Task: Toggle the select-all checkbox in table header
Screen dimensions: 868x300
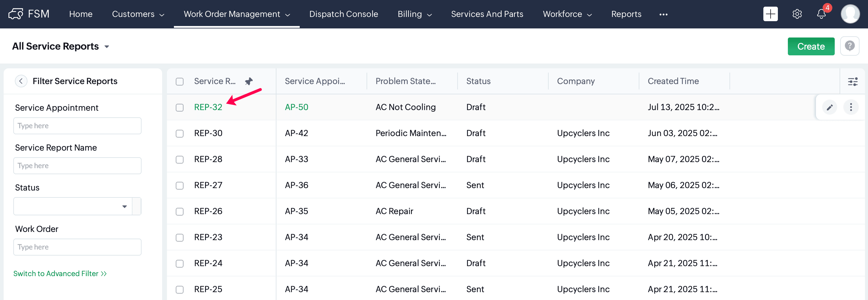Action: 180,82
